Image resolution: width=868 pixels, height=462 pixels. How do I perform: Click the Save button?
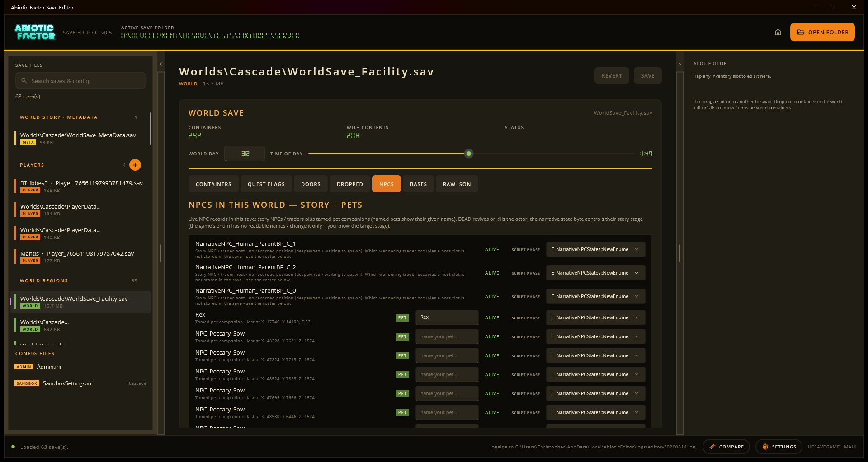[647, 75]
